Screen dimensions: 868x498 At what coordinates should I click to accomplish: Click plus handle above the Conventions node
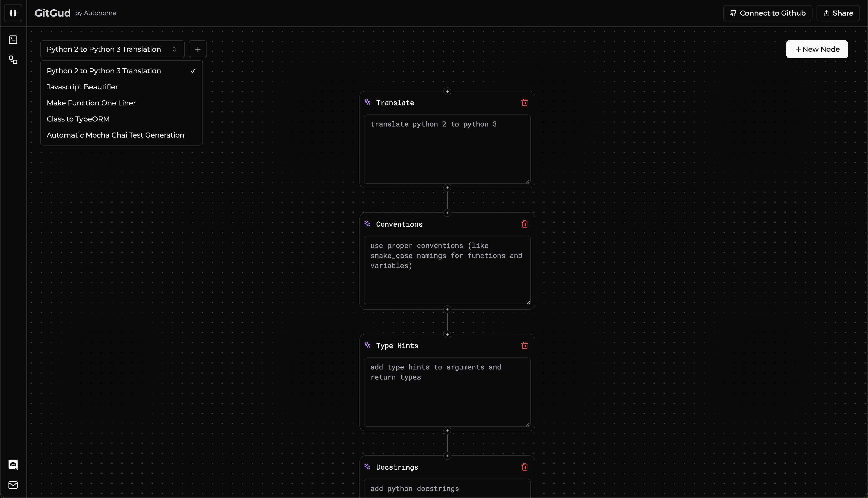coord(447,213)
